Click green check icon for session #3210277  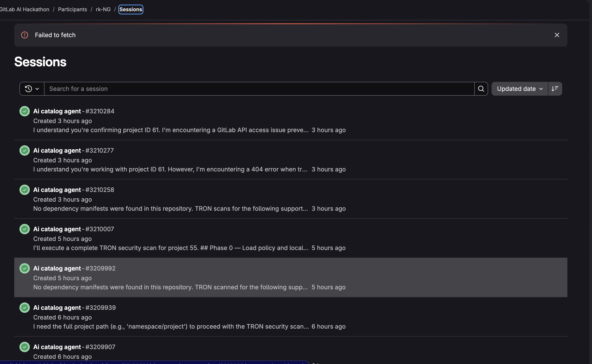coord(25,150)
